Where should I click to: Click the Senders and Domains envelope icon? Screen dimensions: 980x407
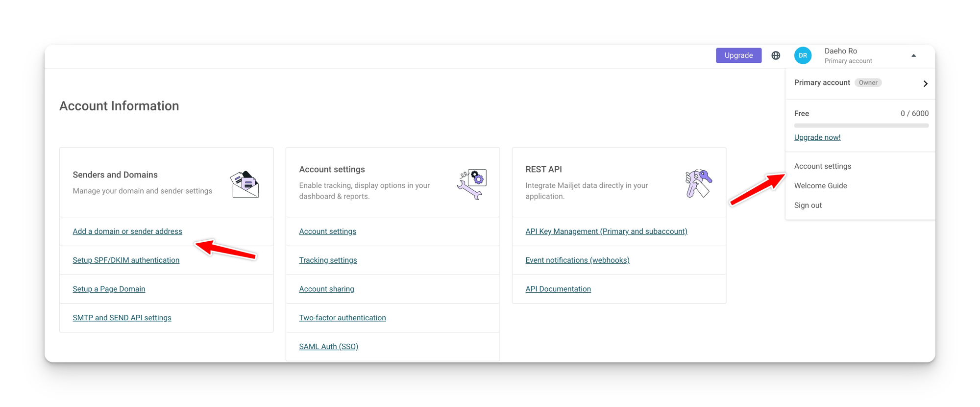click(x=245, y=184)
